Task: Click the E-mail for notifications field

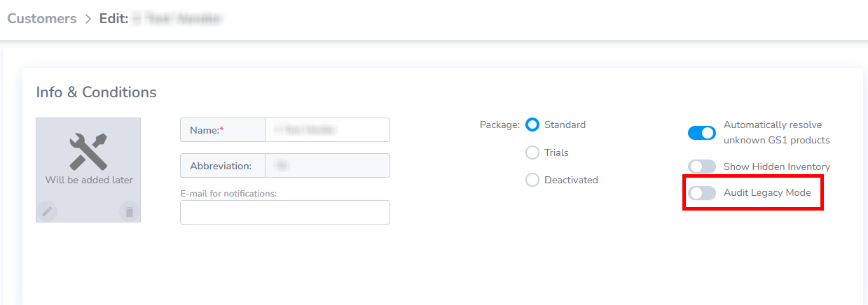Action: pyautogui.click(x=285, y=212)
